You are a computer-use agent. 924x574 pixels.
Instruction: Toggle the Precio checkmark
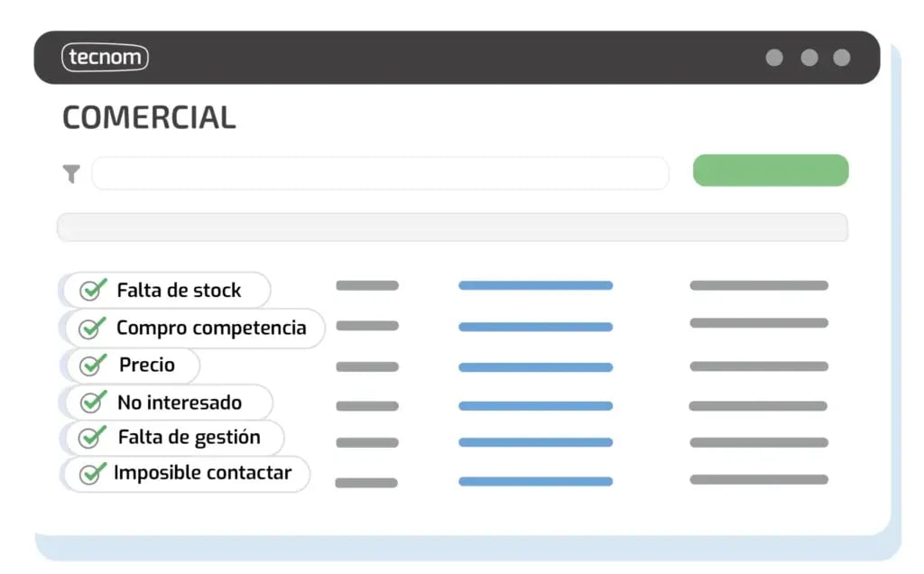pyautogui.click(x=93, y=365)
